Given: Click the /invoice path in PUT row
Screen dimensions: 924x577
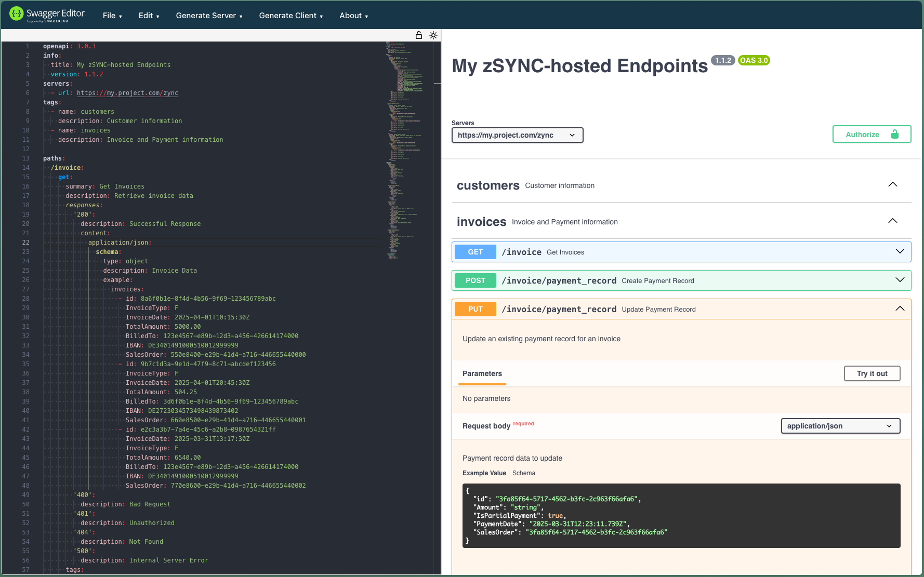Looking at the screenshot, I should [x=559, y=309].
